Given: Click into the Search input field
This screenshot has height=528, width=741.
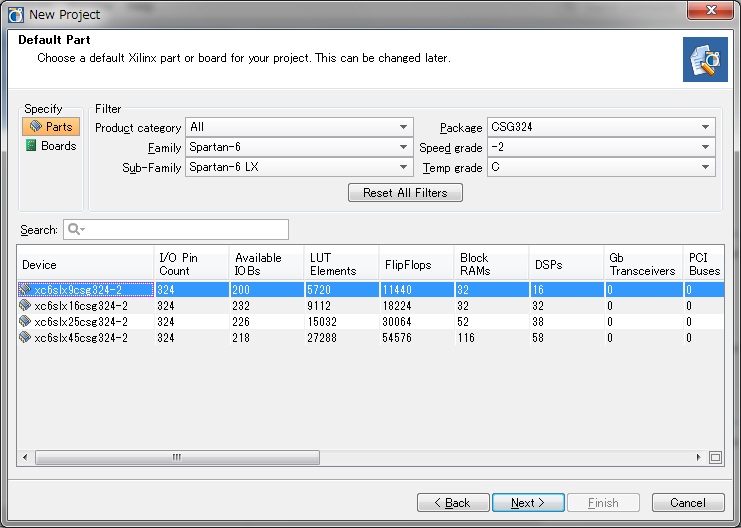Looking at the screenshot, I should click(x=176, y=229).
